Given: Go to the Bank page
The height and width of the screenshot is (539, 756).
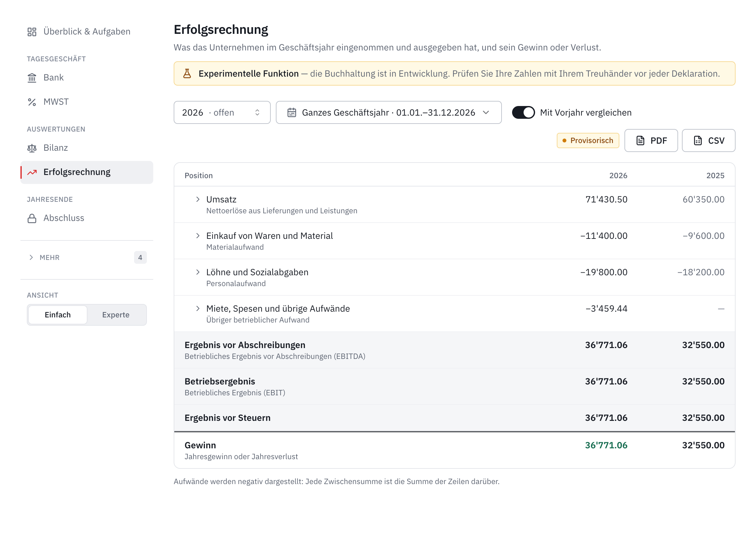Looking at the screenshot, I should pos(87,78).
